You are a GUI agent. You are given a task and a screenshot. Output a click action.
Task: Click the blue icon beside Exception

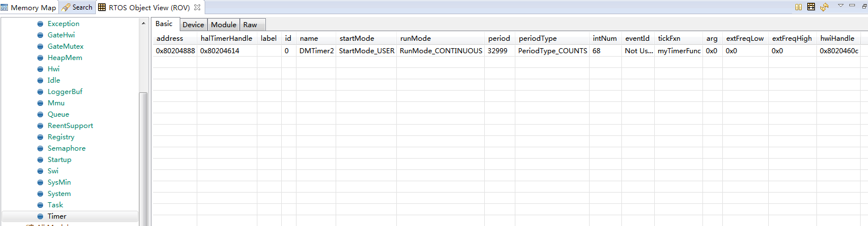pyautogui.click(x=40, y=24)
